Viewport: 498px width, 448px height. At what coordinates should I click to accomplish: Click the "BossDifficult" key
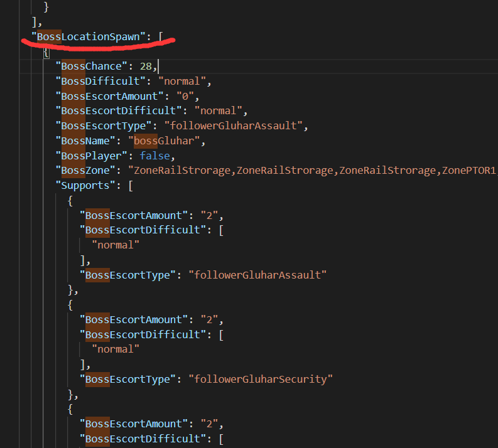click(x=100, y=81)
